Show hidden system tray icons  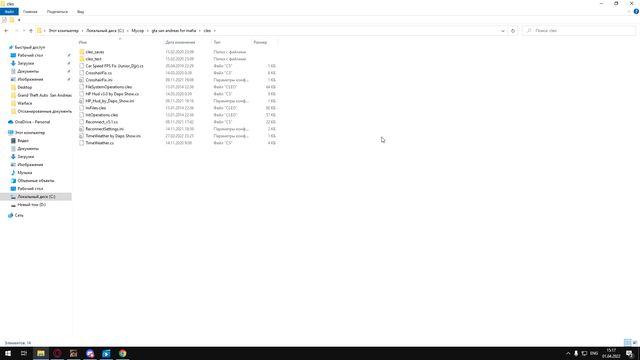[568, 353]
